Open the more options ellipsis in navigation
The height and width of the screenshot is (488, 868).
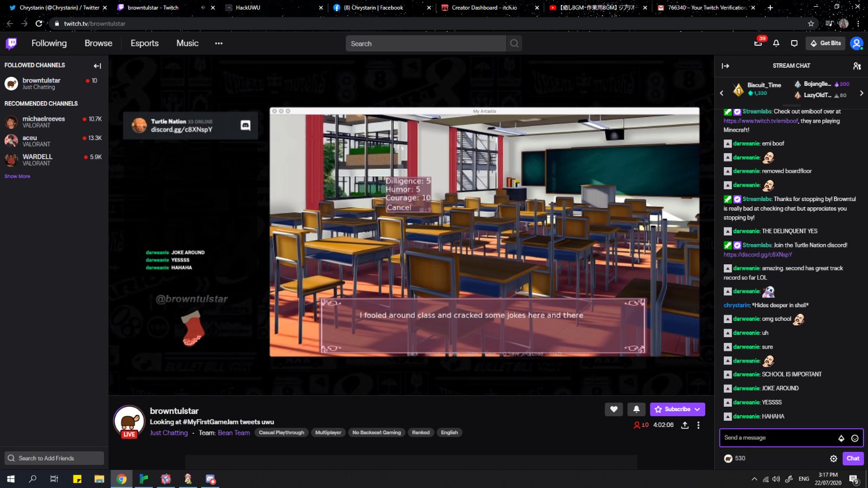219,43
